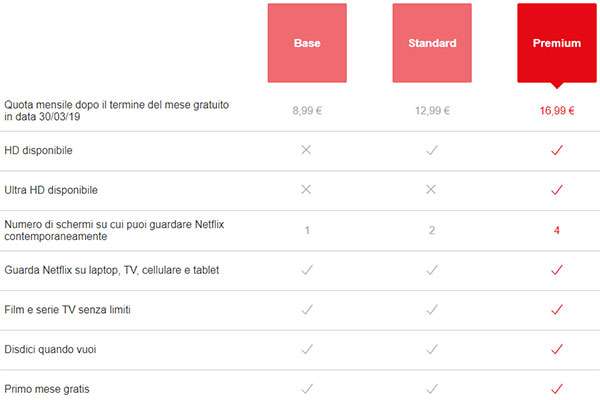
Task: Select the Standard plan tile
Action: (x=432, y=43)
